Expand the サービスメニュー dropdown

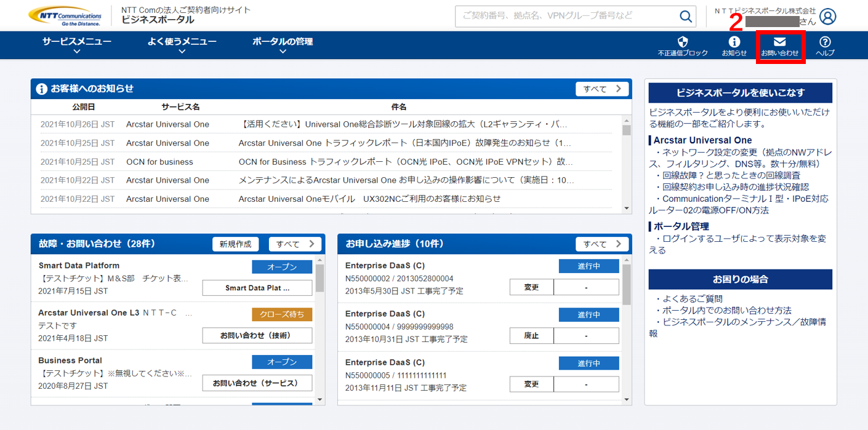pyautogui.click(x=77, y=45)
